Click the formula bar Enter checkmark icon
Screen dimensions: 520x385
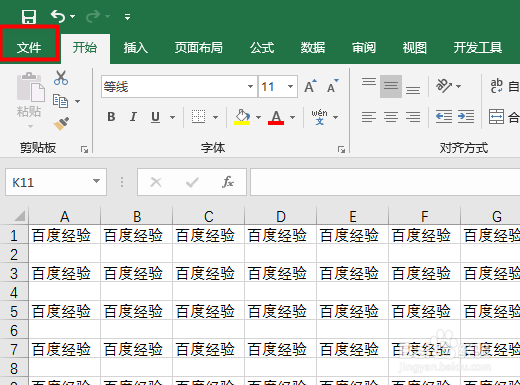point(192,182)
